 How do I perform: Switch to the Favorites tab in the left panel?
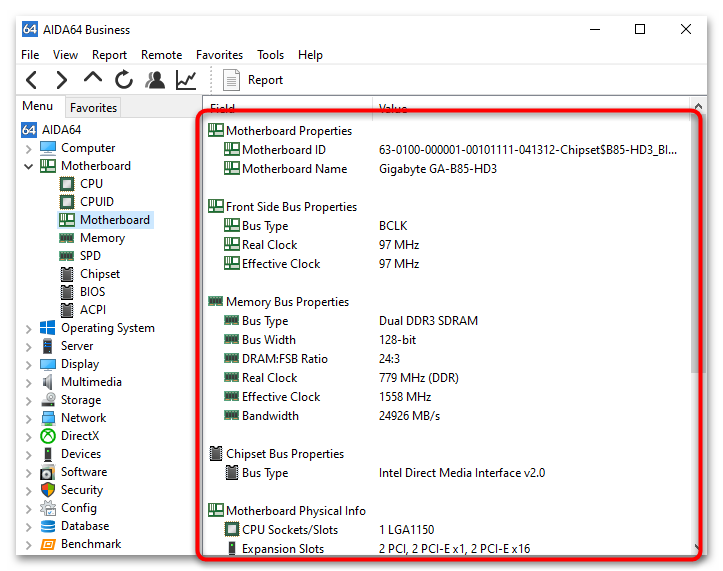pos(93,107)
